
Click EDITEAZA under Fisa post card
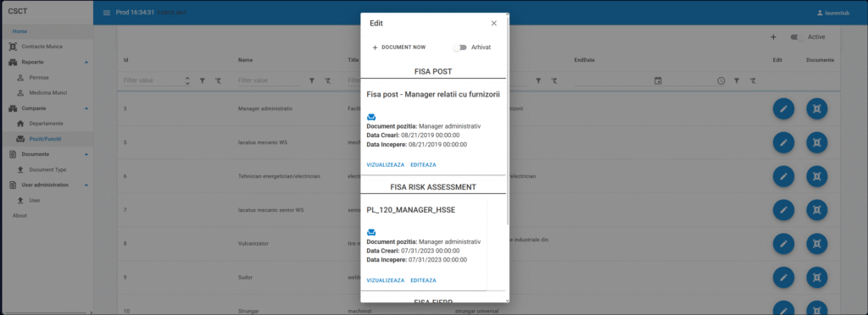point(424,164)
